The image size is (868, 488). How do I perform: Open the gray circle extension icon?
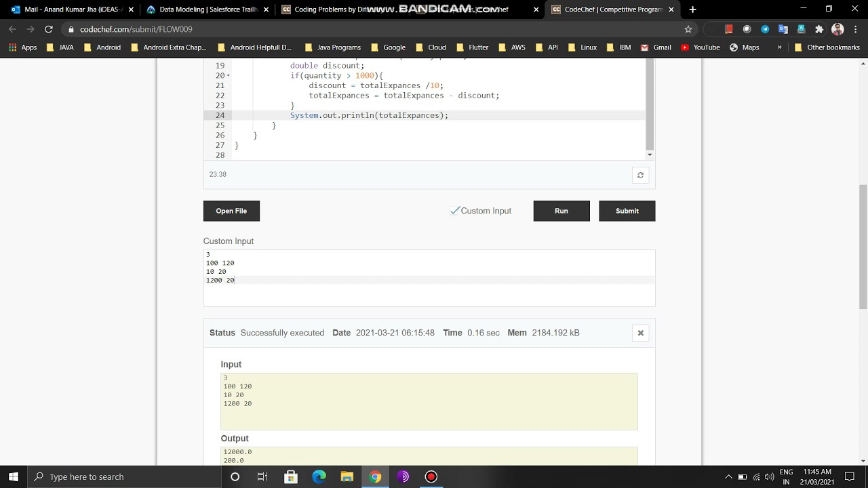747,29
